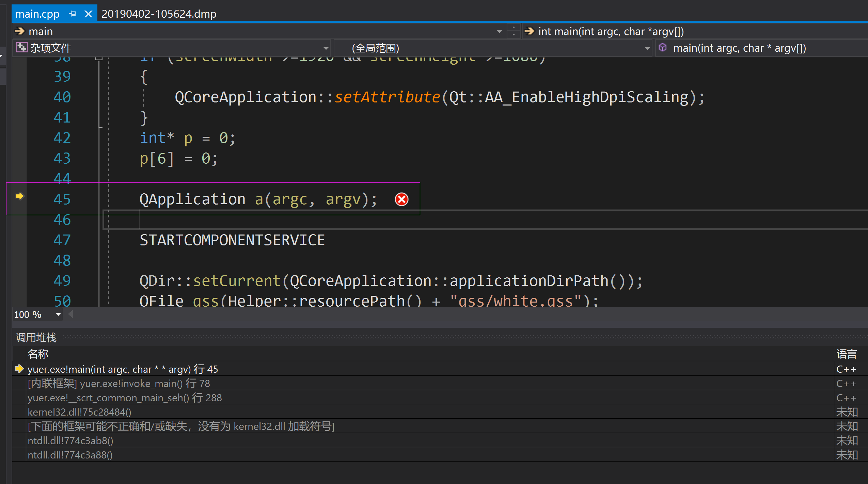Image resolution: width=868 pixels, height=484 pixels.
Task: Click the yellow instruction pointer arrow at line 45
Action: click(20, 196)
